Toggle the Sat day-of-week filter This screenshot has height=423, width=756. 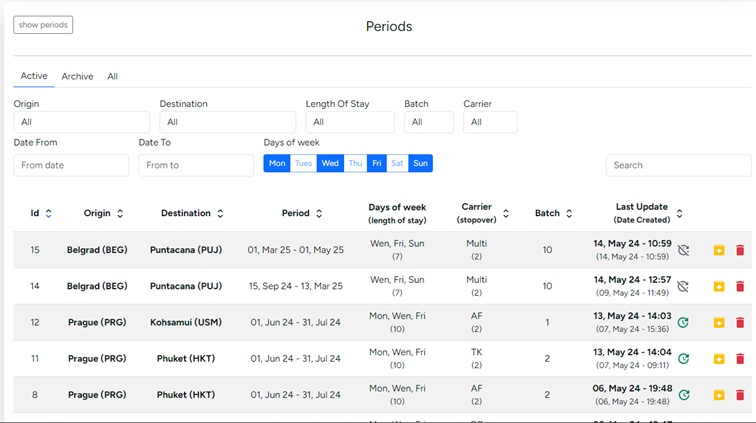click(397, 163)
